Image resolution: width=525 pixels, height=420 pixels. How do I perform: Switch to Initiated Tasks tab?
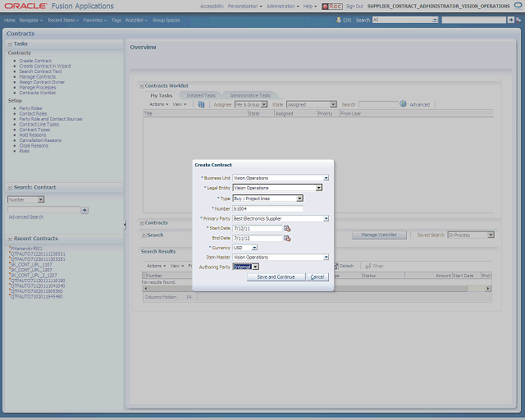201,96
